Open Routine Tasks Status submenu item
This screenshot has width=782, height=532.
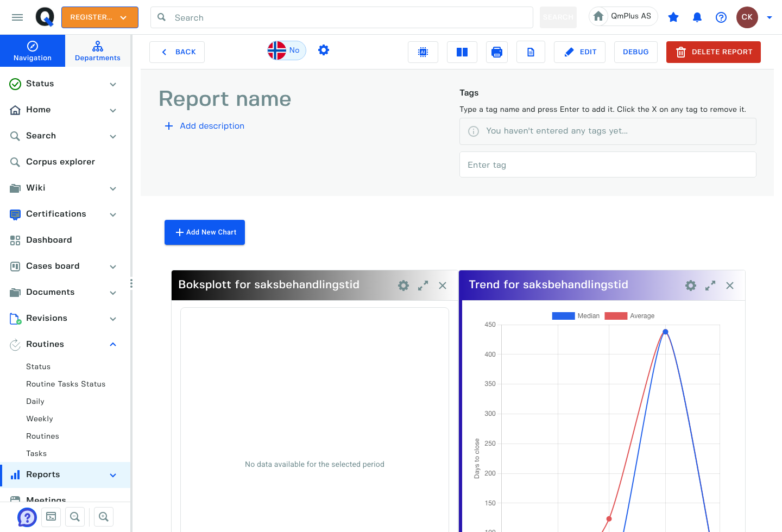66,384
